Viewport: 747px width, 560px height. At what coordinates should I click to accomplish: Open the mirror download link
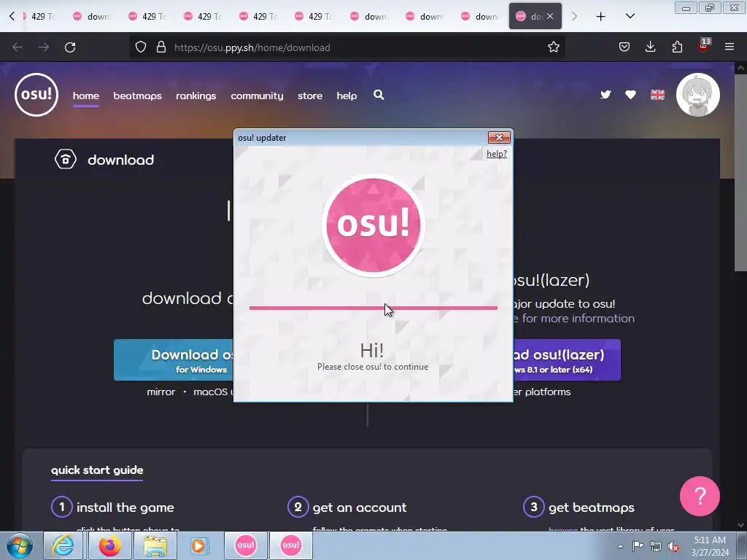click(x=161, y=392)
